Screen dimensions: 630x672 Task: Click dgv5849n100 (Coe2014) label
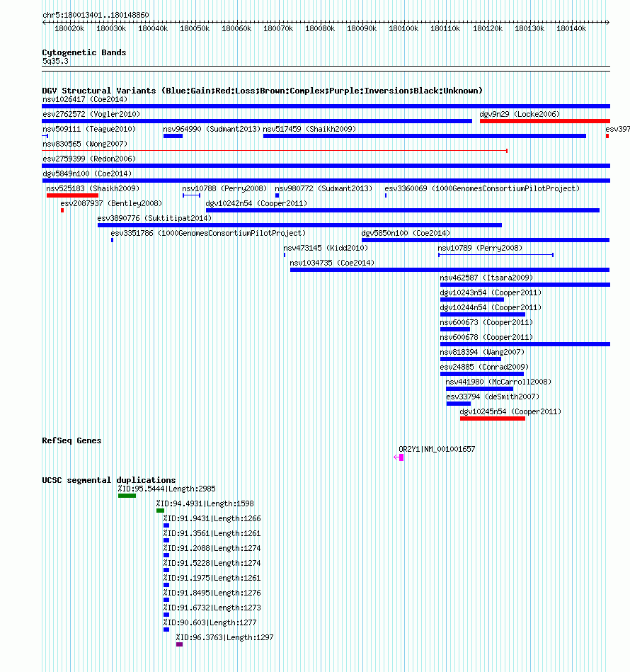tap(87, 173)
